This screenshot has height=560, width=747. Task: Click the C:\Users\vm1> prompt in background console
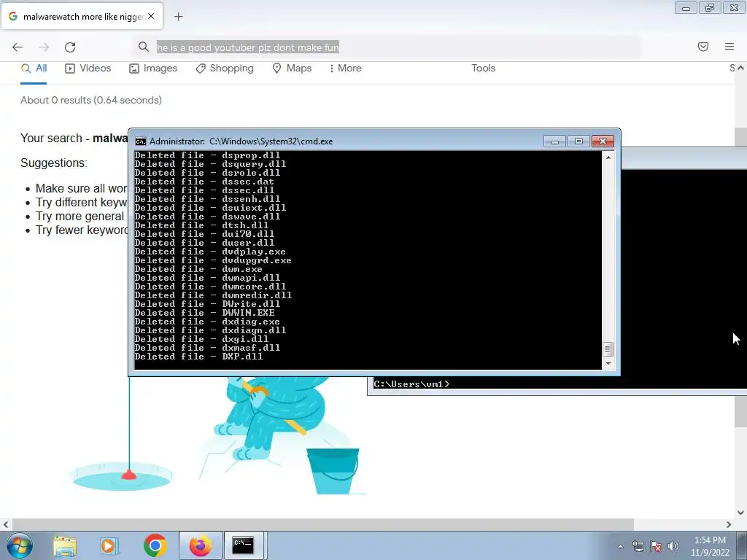411,384
